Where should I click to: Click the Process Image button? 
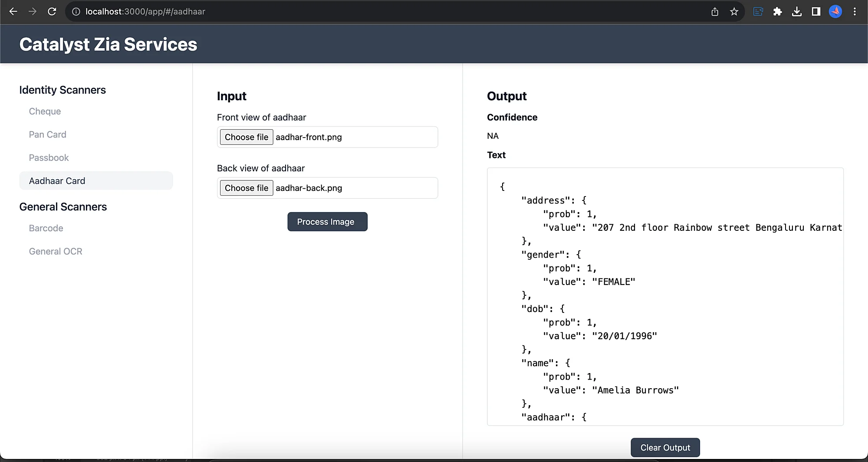327,222
